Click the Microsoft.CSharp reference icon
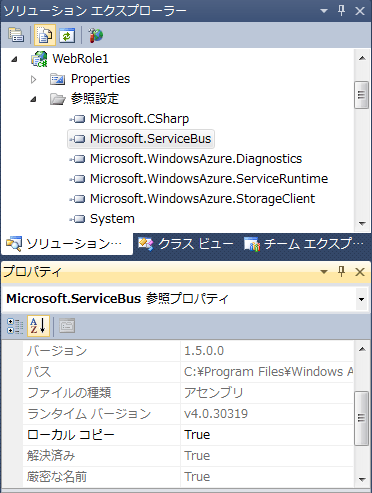Image resolution: width=372 pixels, height=493 pixels. [x=77, y=119]
